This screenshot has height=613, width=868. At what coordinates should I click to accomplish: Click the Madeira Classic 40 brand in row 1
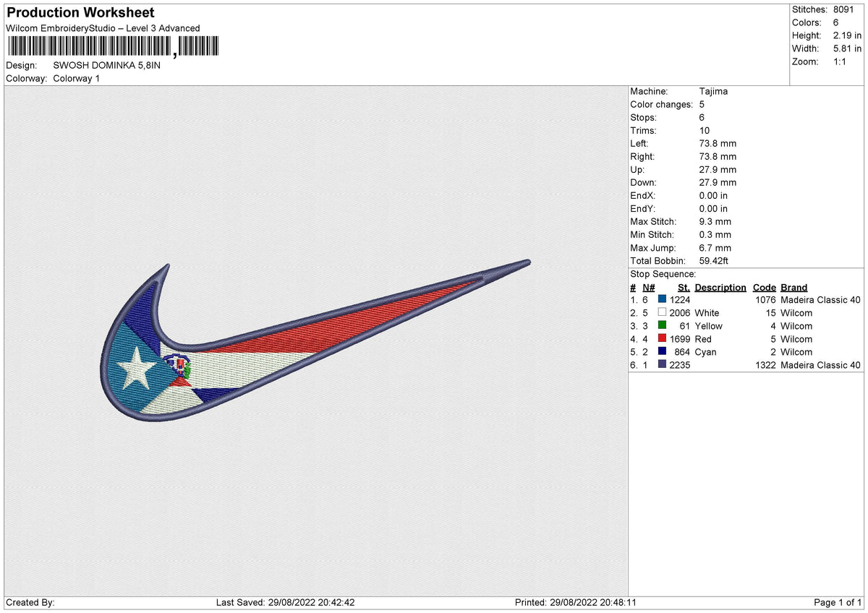[x=820, y=300]
